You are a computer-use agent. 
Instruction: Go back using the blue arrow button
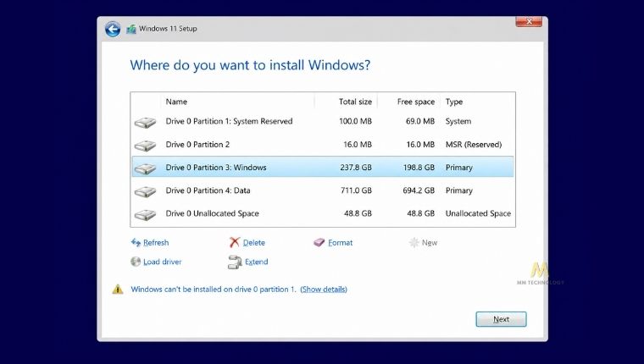click(x=113, y=29)
